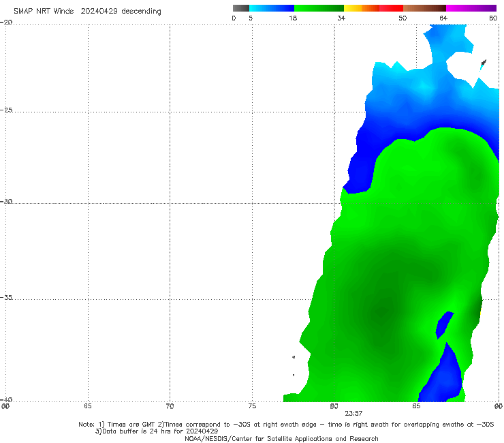Click the swath time label 23:57
The image size is (504, 443).
[x=353, y=414]
